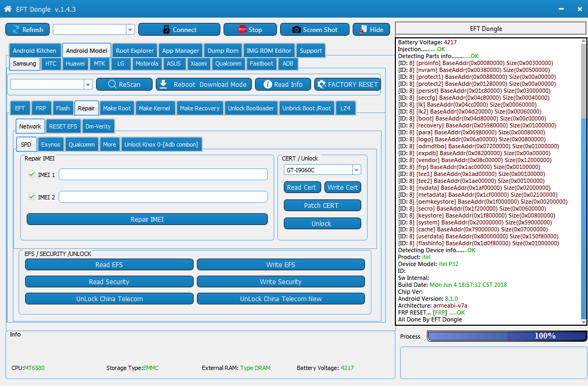Click the UnLock China Telecom New button
The width and height of the screenshot is (588, 386).
point(281,299)
